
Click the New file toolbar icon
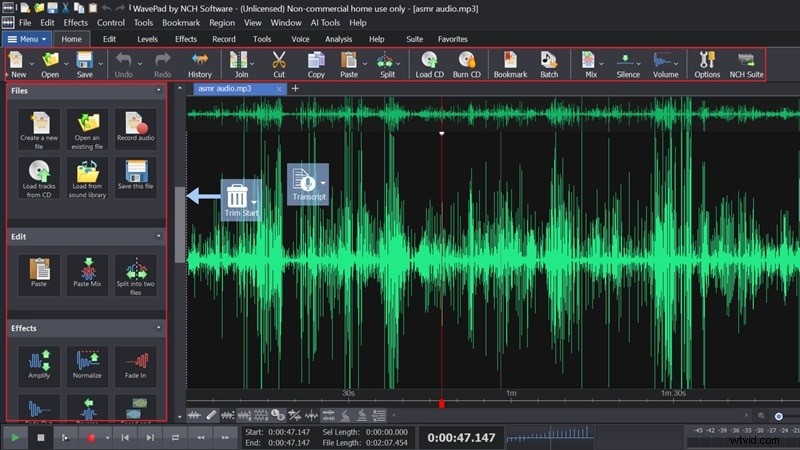click(17, 64)
